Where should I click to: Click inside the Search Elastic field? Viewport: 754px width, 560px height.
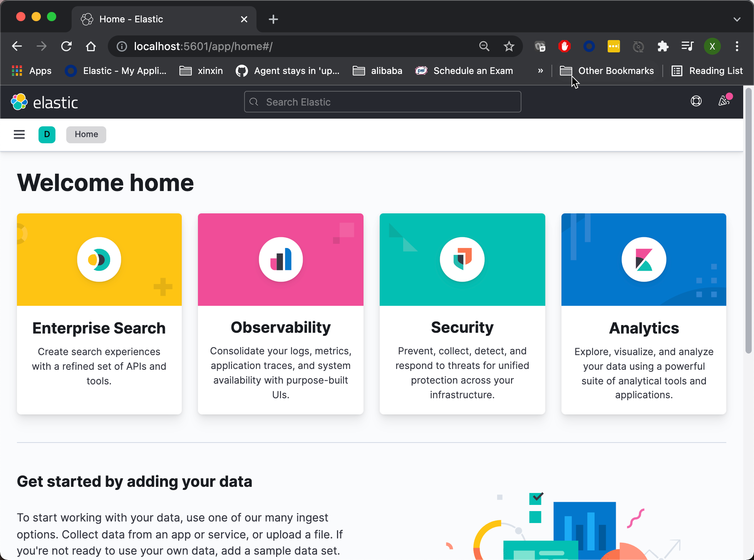pyautogui.click(x=382, y=102)
